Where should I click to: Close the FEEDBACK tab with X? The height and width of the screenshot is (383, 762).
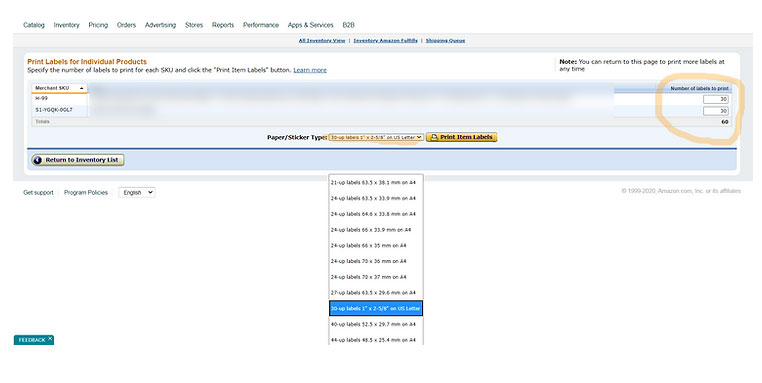[x=50, y=338]
